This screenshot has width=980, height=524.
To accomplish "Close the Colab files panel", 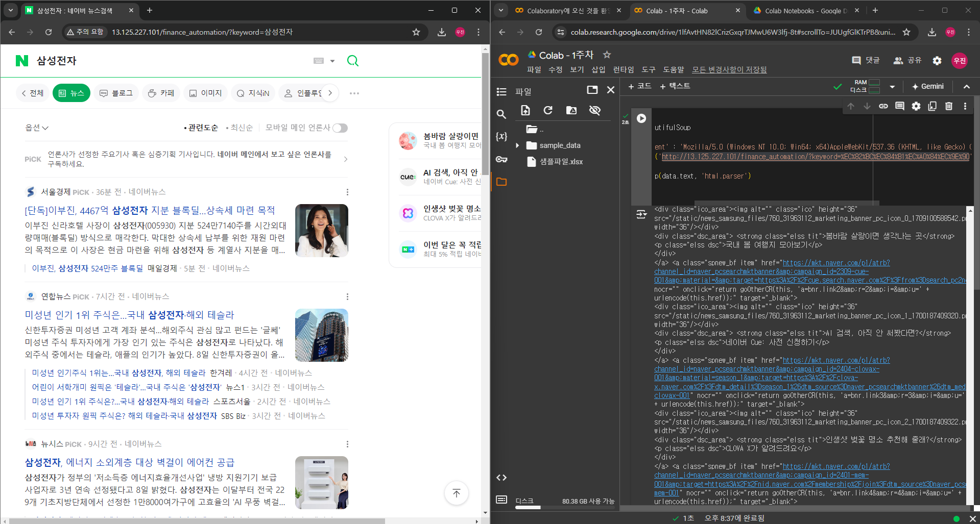I will pos(611,90).
